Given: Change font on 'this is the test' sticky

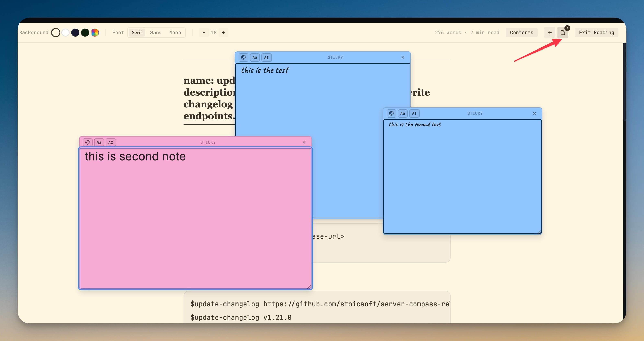Looking at the screenshot, I should (x=254, y=57).
